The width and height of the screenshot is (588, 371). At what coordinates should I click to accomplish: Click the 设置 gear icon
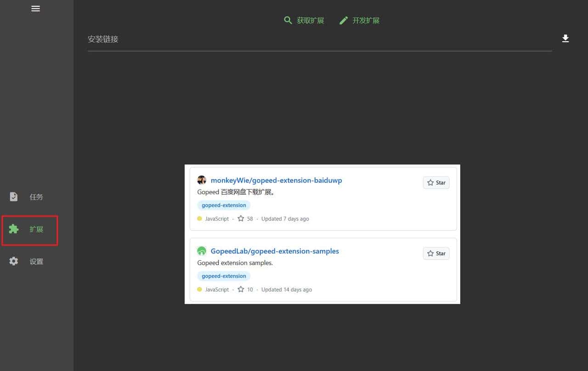(14, 261)
